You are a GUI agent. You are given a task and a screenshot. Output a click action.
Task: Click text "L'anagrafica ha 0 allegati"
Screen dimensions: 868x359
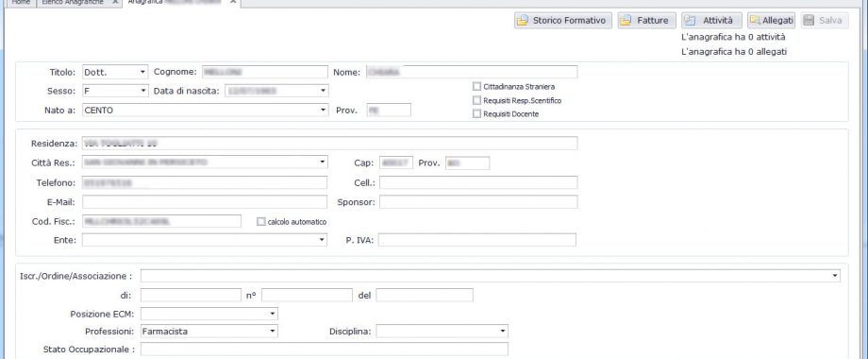click(x=734, y=52)
